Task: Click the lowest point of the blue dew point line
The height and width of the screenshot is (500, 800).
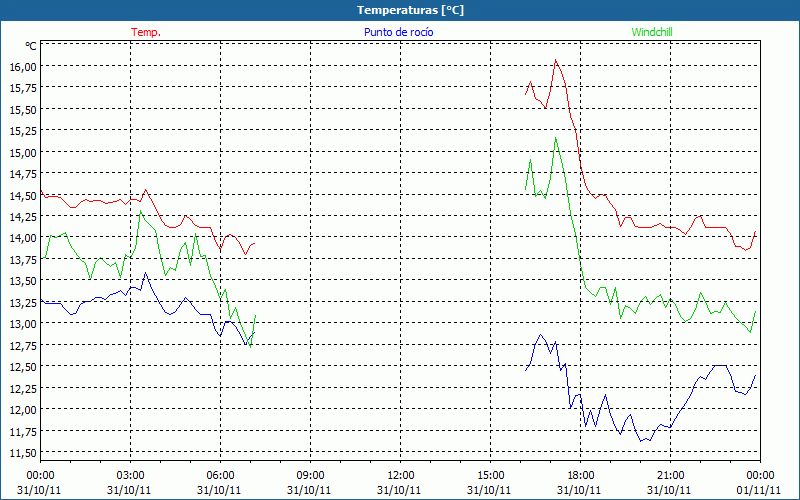Action: tap(641, 441)
